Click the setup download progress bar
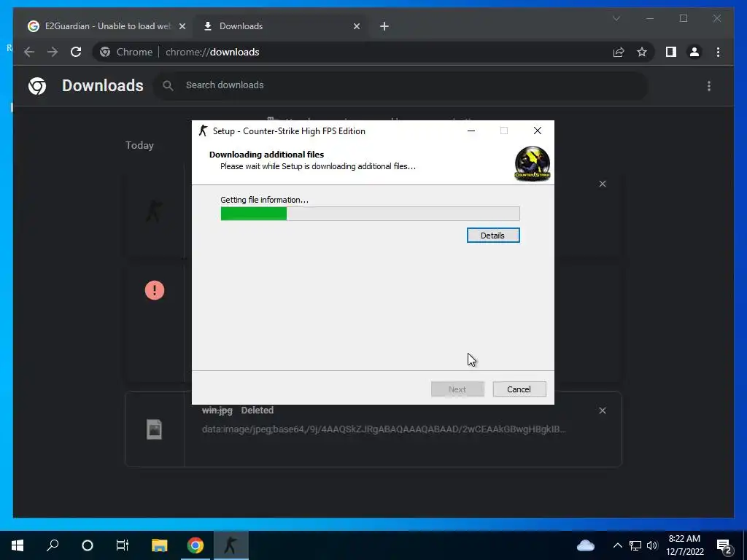Image resolution: width=747 pixels, height=560 pixels. pos(370,214)
